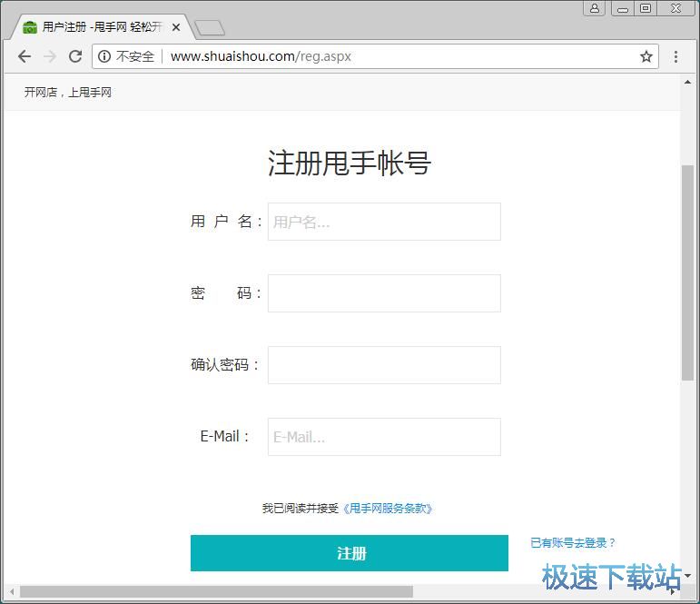The width and height of the screenshot is (700, 604).
Task: Open the Chrome user profile button
Action: click(594, 8)
